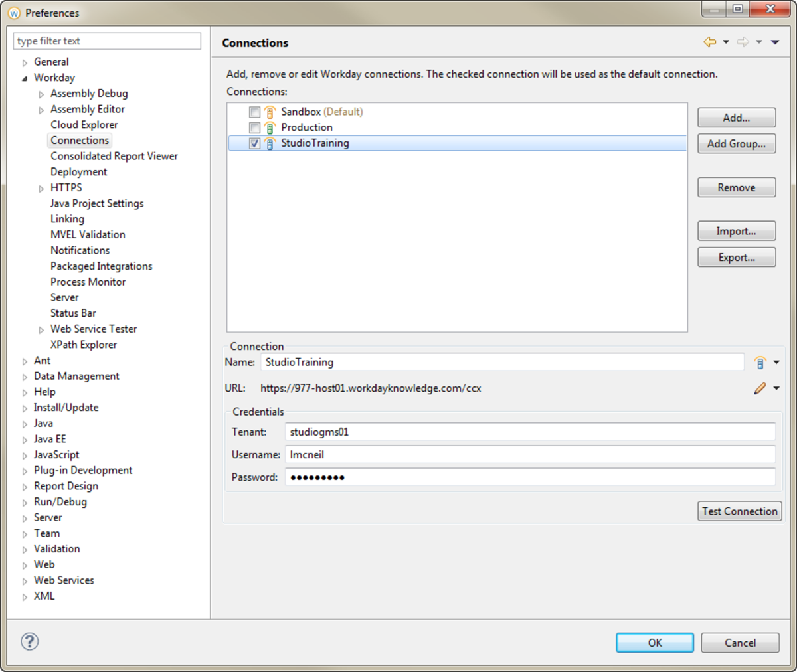Expand the Ant tree node
This screenshot has width=797, height=672.
[25, 361]
